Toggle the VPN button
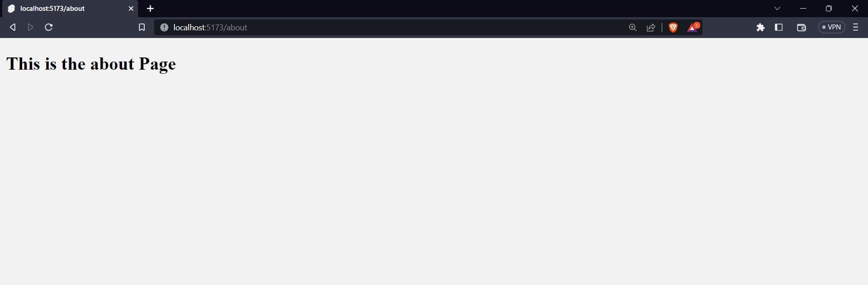Screen dimensions: 868x285 (x=832, y=27)
